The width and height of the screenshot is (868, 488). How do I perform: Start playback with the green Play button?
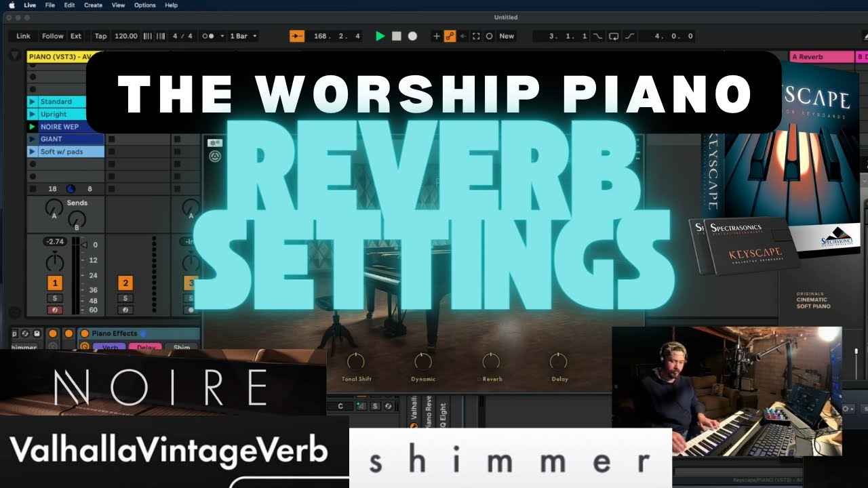point(380,36)
